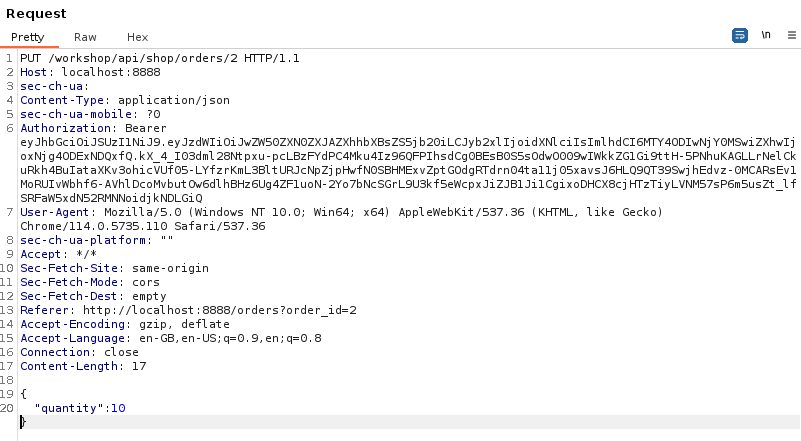Click the quantity value 10
Image resolution: width=801 pixels, height=441 pixels.
tap(118, 408)
